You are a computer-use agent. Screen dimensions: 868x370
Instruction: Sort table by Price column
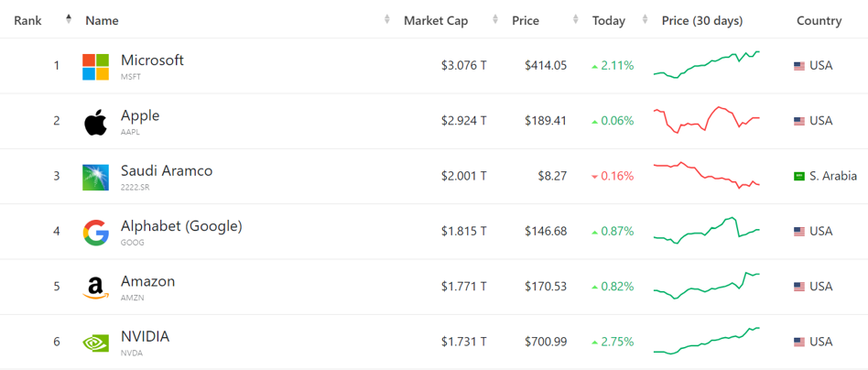[526, 20]
